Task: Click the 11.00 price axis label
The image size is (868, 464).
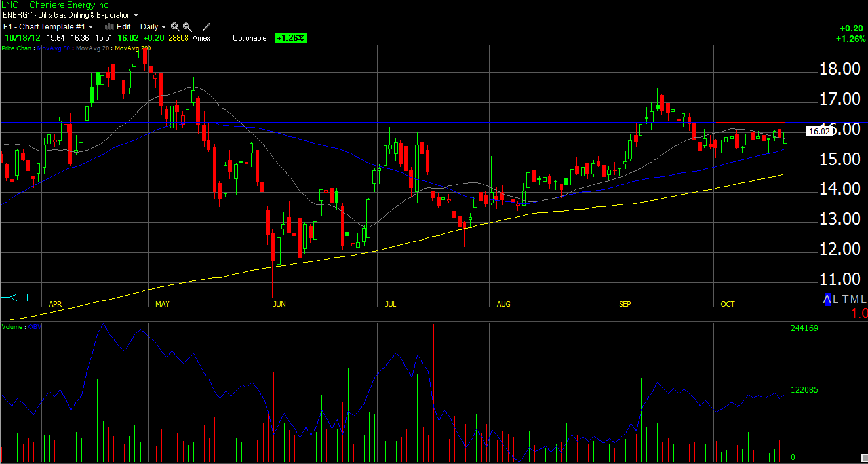Action: (x=840, y=279)
